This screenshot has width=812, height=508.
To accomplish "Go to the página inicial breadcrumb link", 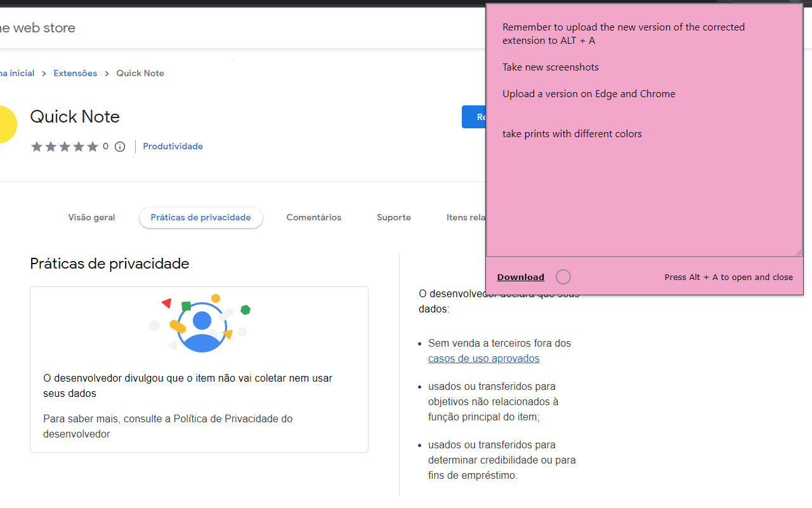I will coord(17,73).
